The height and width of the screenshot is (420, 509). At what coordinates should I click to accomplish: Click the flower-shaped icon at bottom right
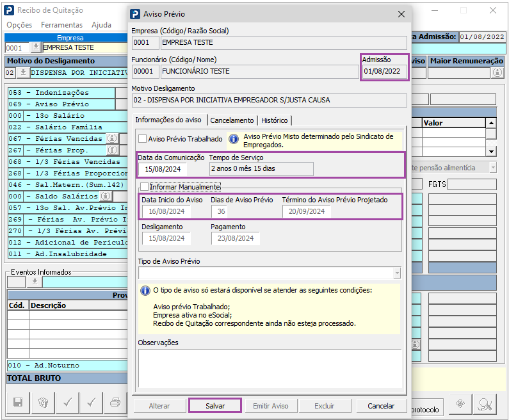pyautogui.click(x=460, y=404)
